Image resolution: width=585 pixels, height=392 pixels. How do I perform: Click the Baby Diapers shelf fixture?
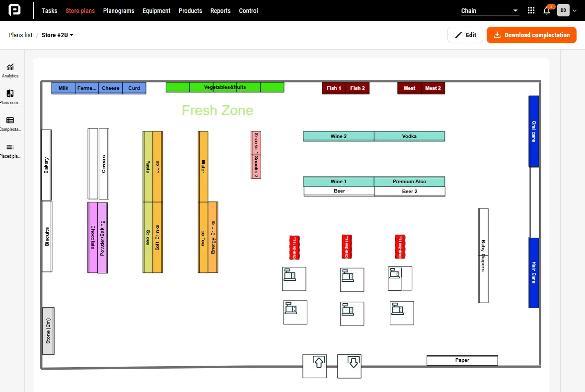pos(483,256)
